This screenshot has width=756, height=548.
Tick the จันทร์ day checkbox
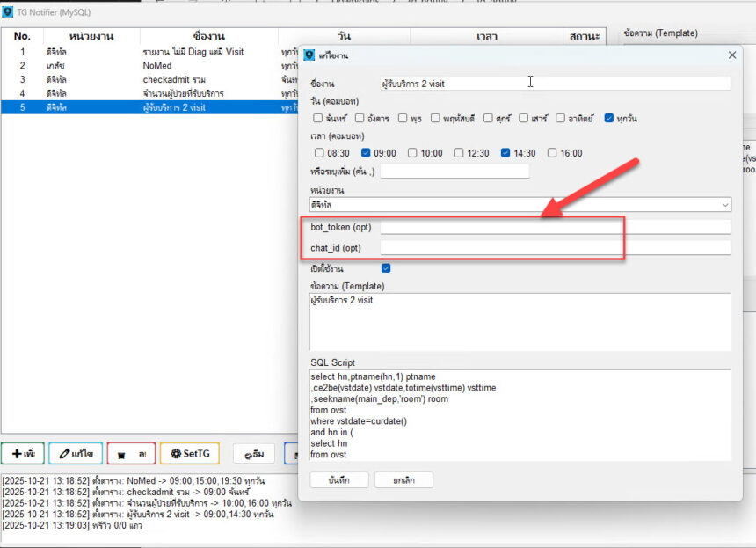[x=318, y=118]
